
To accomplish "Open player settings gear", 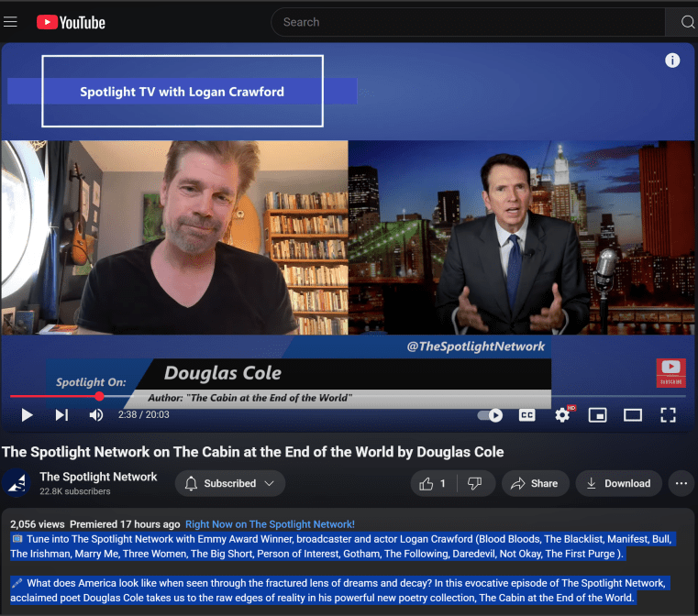I will [x=562, y=415].
